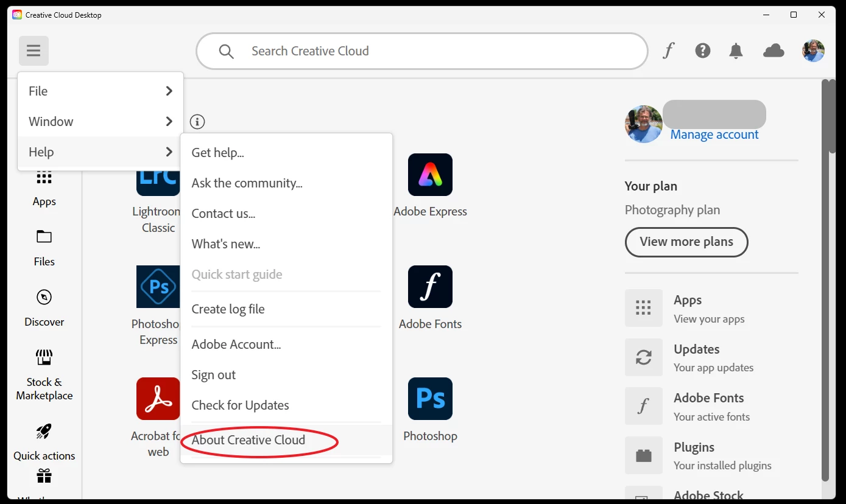
Task: Select Create log file menu item
Action: (x=286, y=309)
